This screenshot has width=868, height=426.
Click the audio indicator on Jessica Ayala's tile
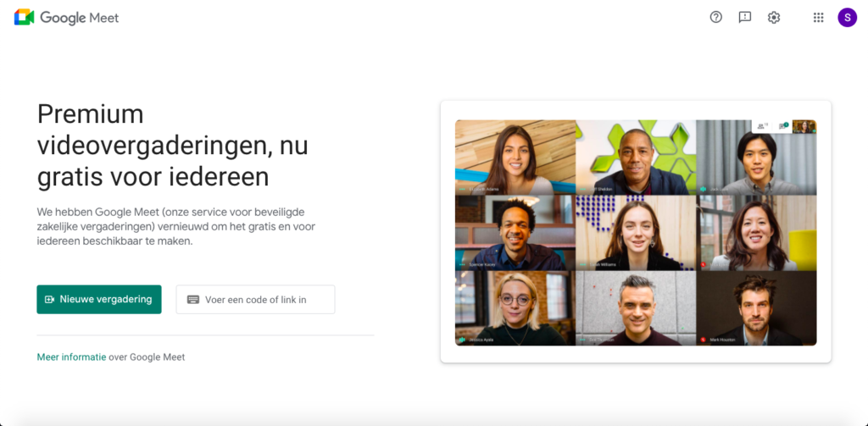pyautogui.click(x=462, y=339)
